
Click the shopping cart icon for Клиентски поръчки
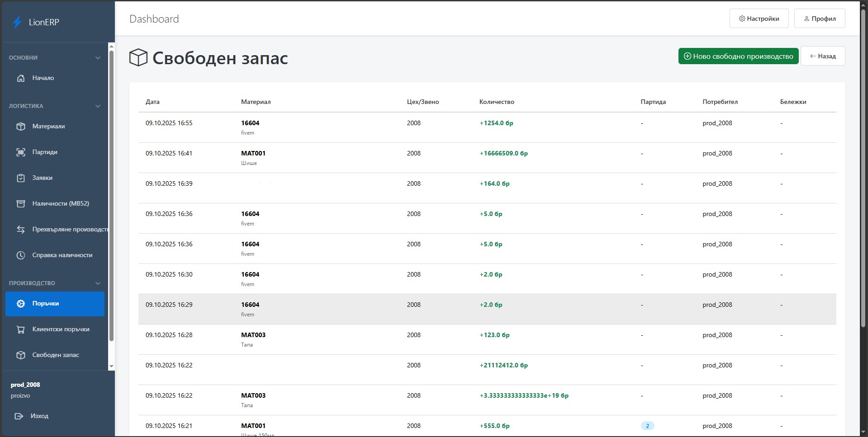point(21,329)
